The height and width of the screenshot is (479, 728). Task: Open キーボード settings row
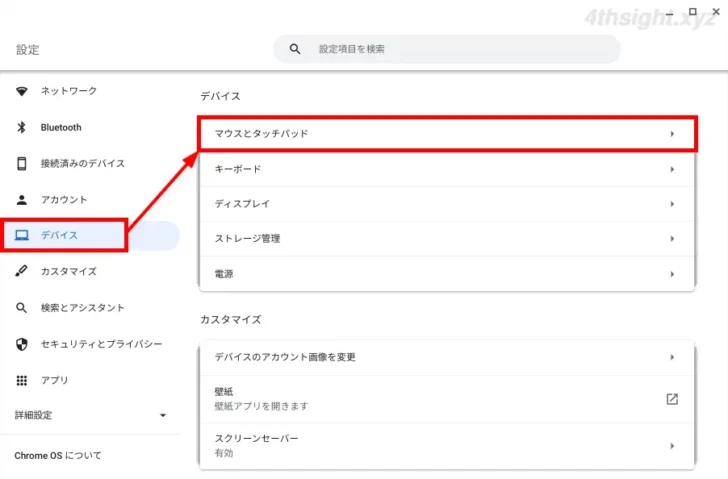tap(447, 169)
